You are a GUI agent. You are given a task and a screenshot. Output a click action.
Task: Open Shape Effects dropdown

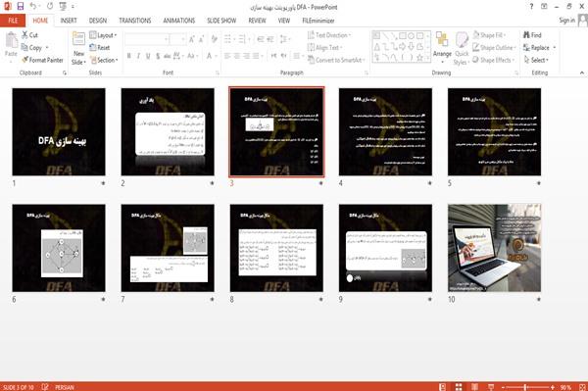click(x=493, y=60)
